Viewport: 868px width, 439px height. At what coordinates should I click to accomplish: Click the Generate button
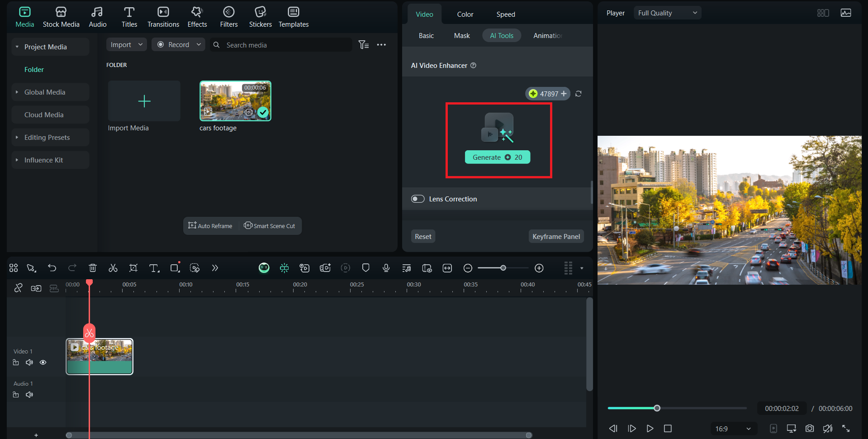click(x=498, y=157)
